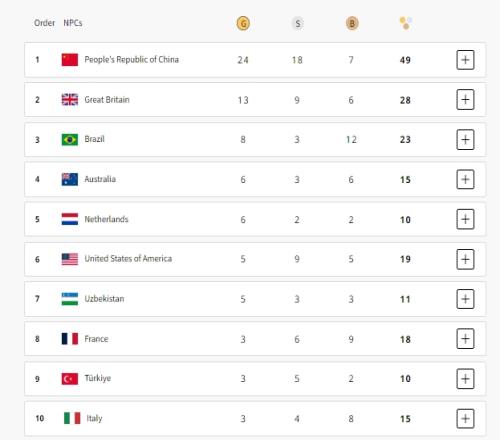This screenshot has height=440, width=500.
Task: Expand the Brazil medal breakdown
Action: (x=465, y=139)
